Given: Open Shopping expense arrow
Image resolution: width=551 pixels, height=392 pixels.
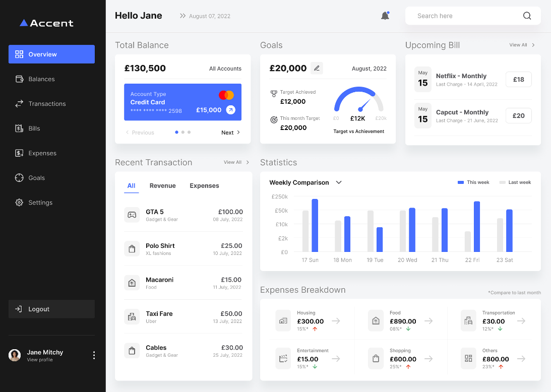Looking at the screenshot, I should tap(428, 359).
